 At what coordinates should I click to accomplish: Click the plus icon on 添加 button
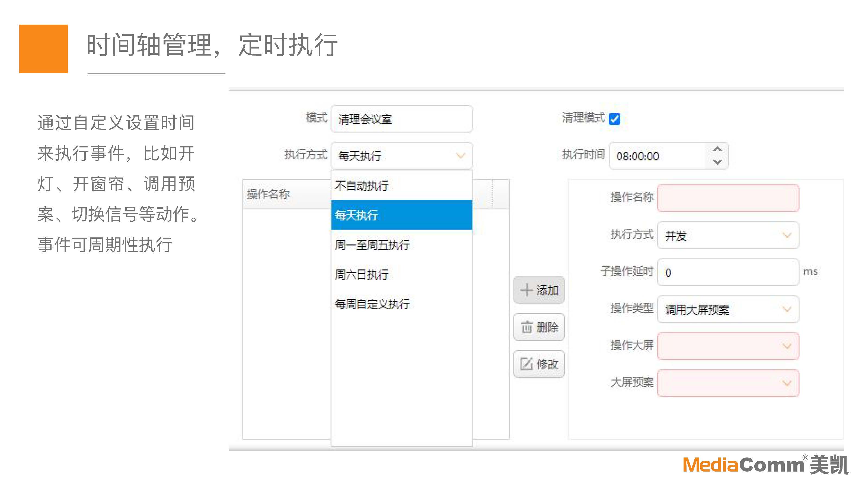(x=526, y=290)
